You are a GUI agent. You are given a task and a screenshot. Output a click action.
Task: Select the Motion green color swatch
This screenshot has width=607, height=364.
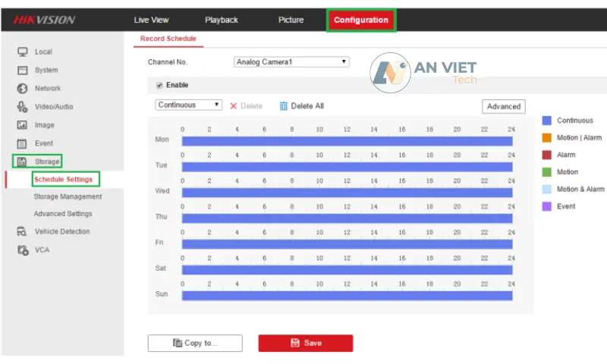coord(546,172)
